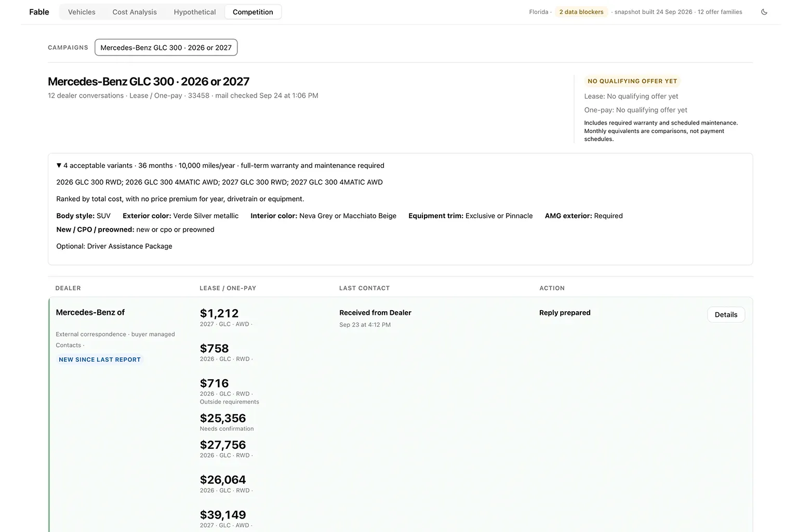Viewport: 798px width, 532px height.
Task: Click the Optional: Driver Assistance Package line
Action: pyautogui.click(x=114, y=246)
